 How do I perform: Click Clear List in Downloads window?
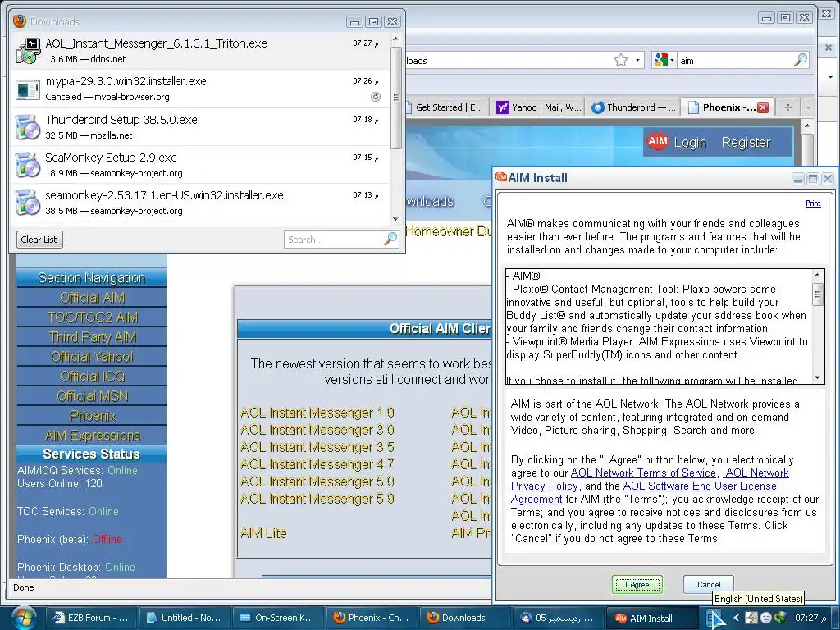pos(39,240)
